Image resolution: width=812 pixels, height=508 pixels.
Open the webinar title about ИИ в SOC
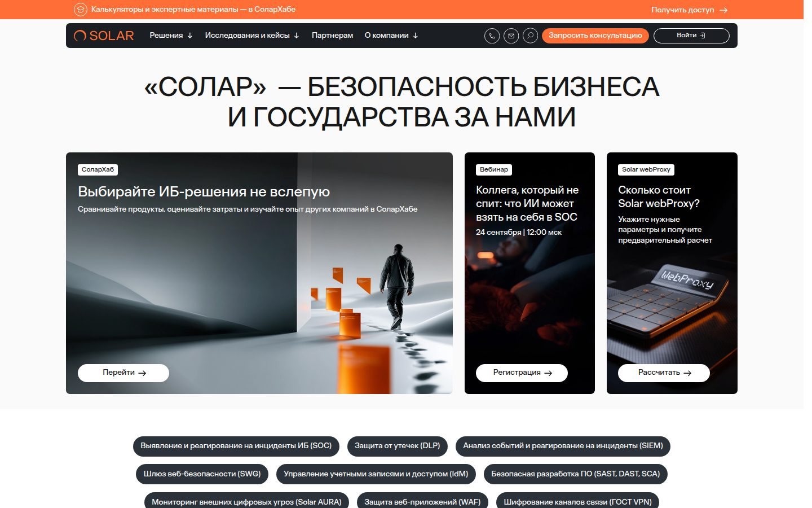(527, 204)
